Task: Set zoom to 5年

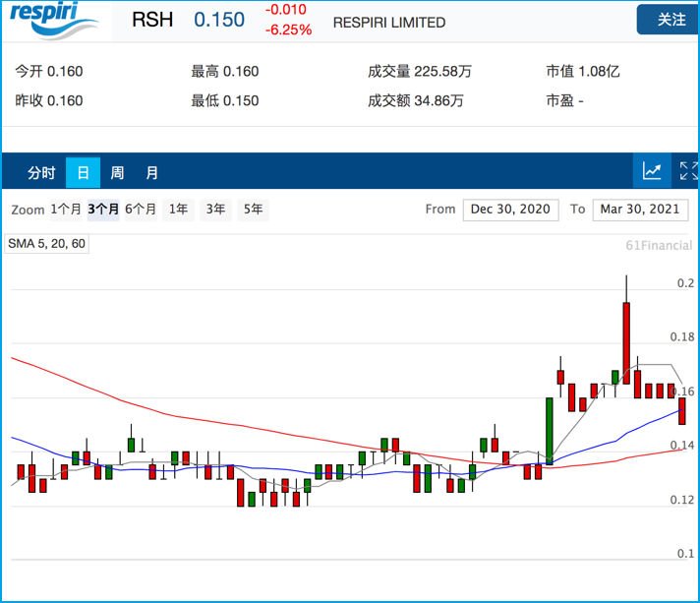Action: [x=253, y=210]
